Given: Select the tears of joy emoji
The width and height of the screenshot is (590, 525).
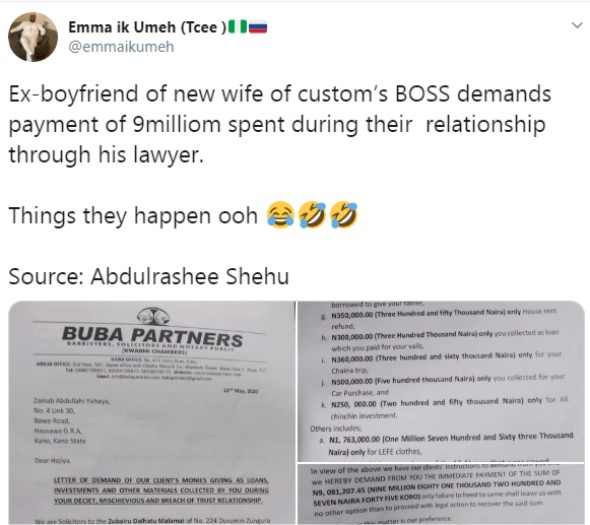Looking at the screenshot, I should click(x=280, y=215).
